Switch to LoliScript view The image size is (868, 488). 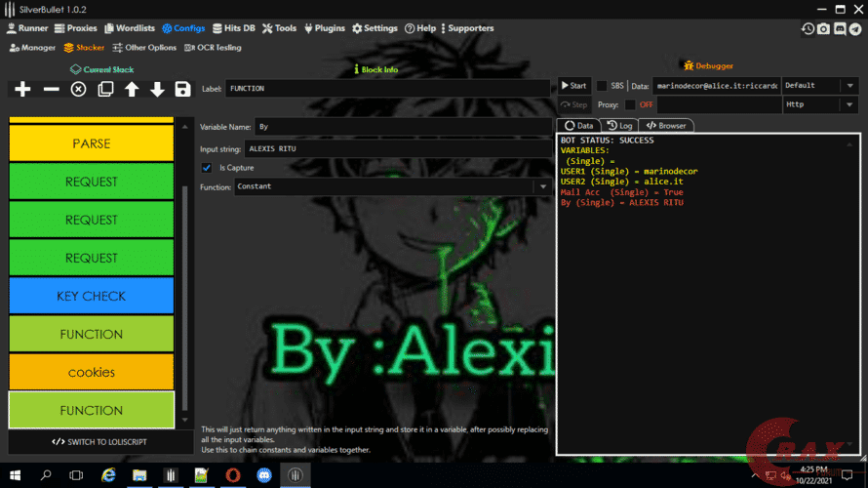click(99, 442)
